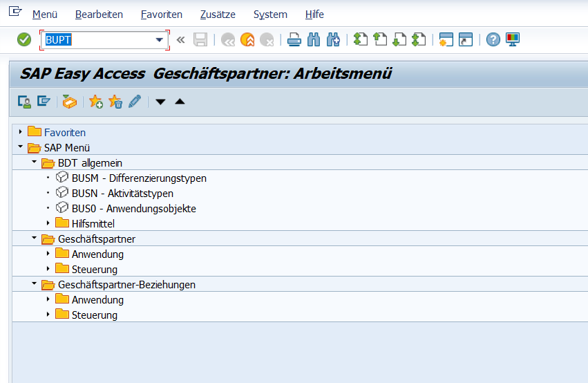Expand Steuerung arrow under Geschäftspartner
Screen dimensions: 588x383
pos(48,269)
